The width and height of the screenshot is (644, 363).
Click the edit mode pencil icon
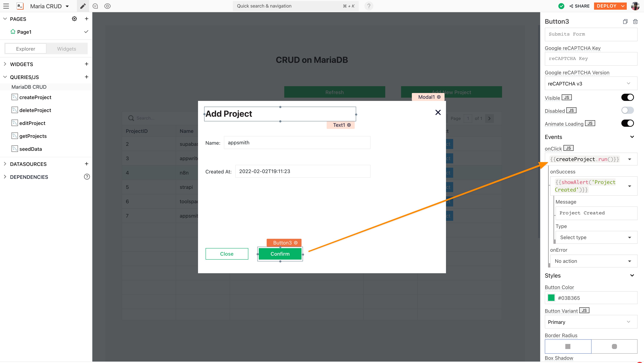coord(83,6)
